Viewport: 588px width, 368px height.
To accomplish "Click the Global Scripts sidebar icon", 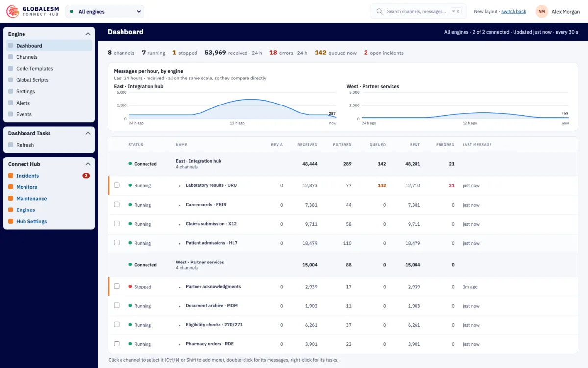I will coord(11,80).
